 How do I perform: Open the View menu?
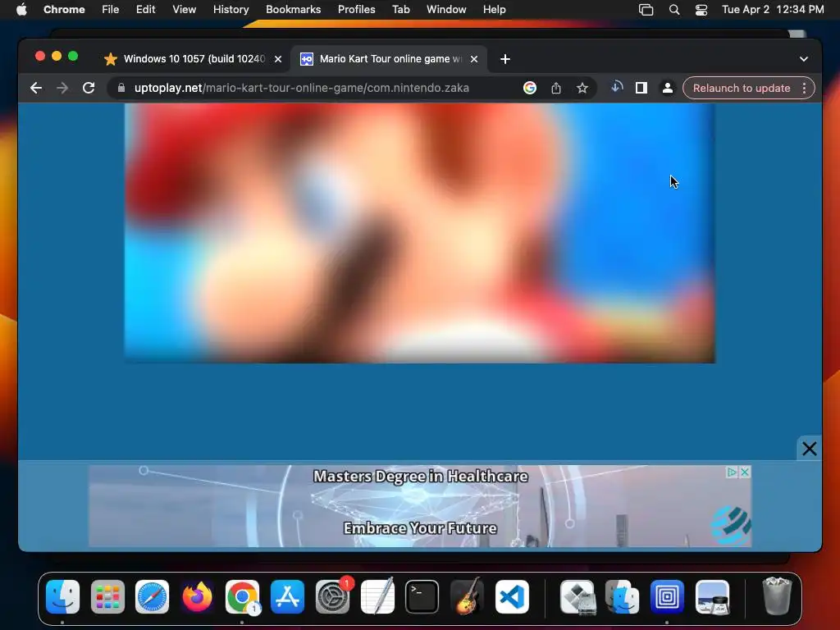click(x=184, y=9)
